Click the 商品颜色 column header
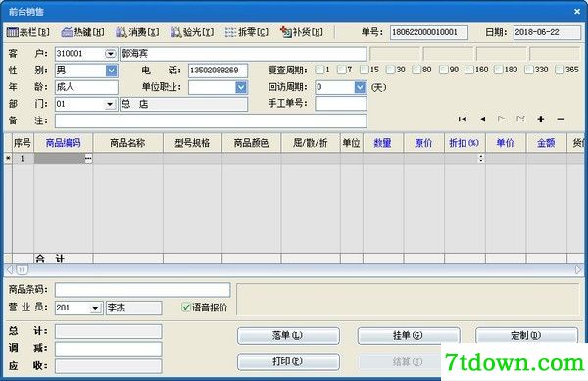 point(252,143)
